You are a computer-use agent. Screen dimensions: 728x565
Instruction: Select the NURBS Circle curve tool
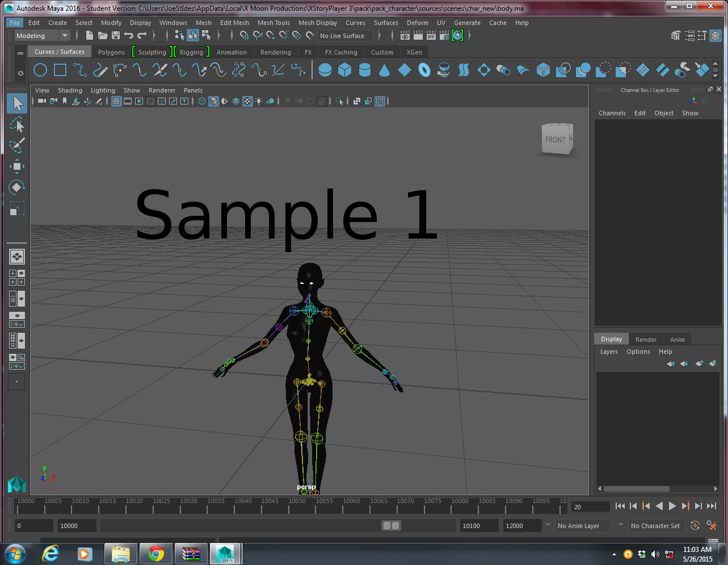tap(40, 70)
